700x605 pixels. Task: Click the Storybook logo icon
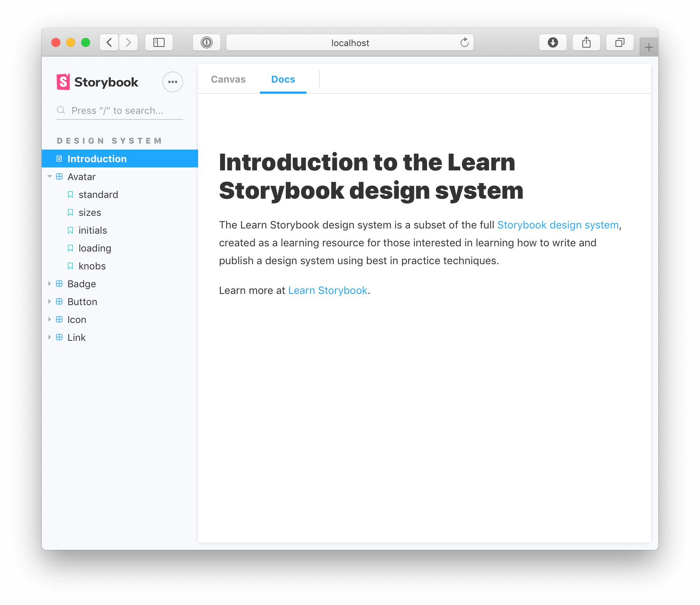point(63,82)
